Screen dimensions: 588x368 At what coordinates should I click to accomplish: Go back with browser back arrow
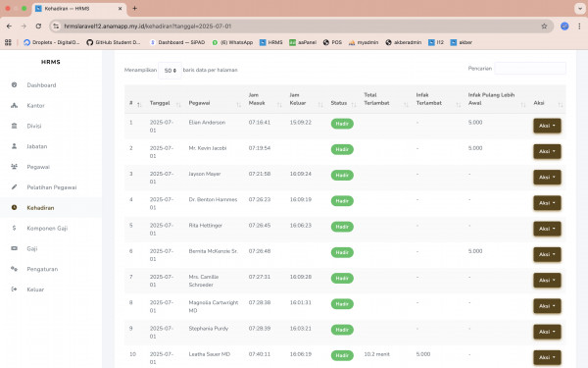9,26
